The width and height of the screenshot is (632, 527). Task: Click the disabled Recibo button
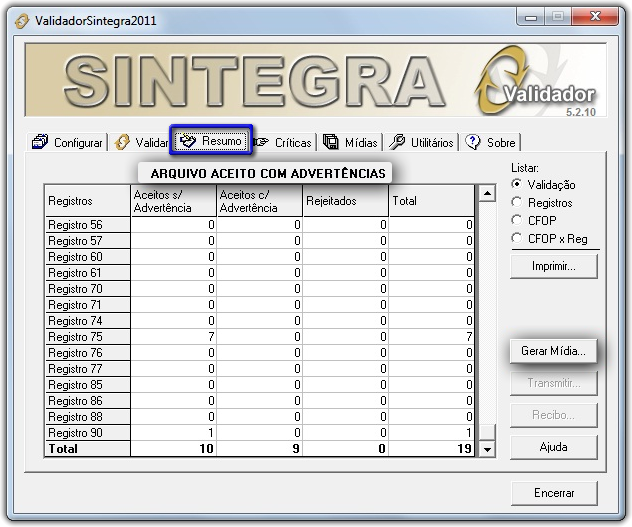(553, 415)
